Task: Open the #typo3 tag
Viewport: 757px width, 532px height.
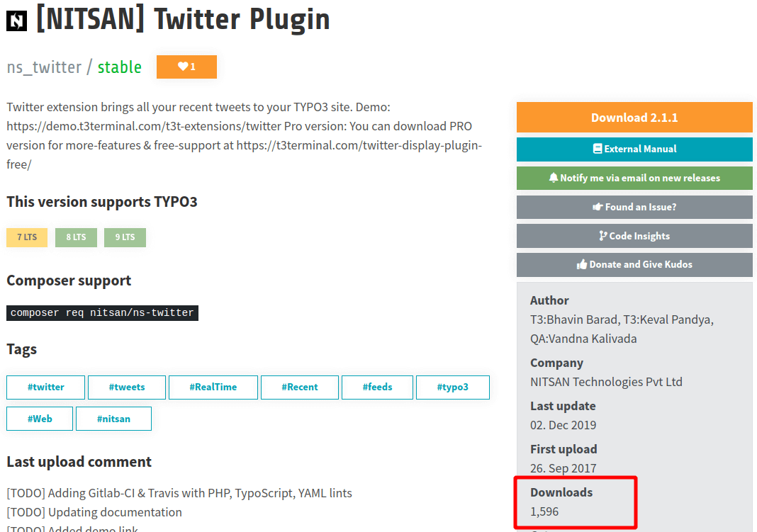Action: (452, 387)
